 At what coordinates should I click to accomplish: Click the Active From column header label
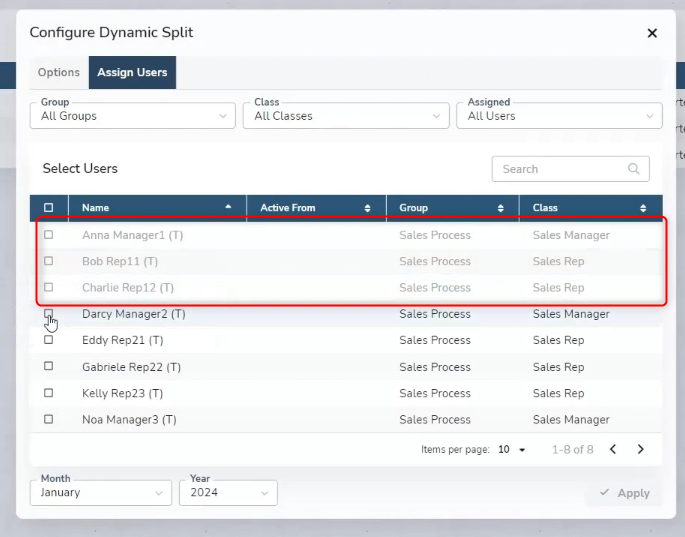(287, 208)
